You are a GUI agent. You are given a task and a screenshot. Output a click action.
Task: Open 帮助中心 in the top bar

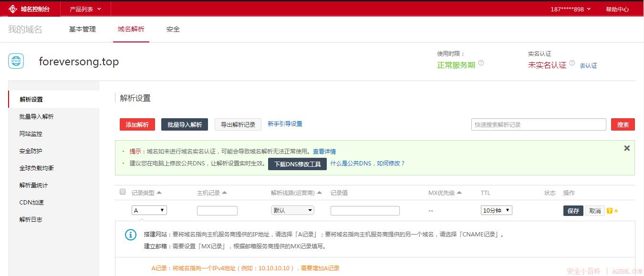pos(617,9)
